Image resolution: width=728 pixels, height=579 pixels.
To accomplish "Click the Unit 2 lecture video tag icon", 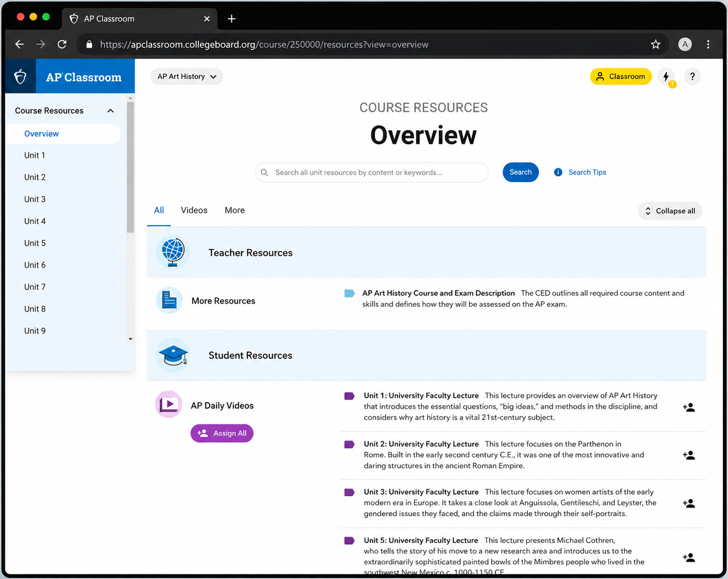I will [x=350, y=444].
